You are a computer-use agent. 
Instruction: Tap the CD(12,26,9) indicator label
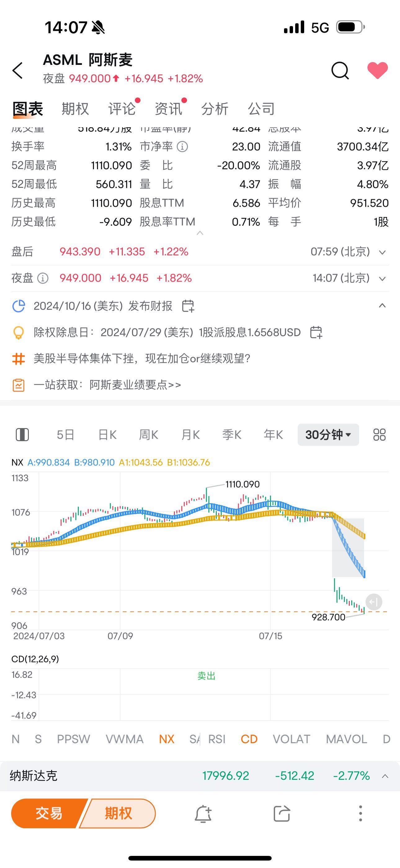35,659
